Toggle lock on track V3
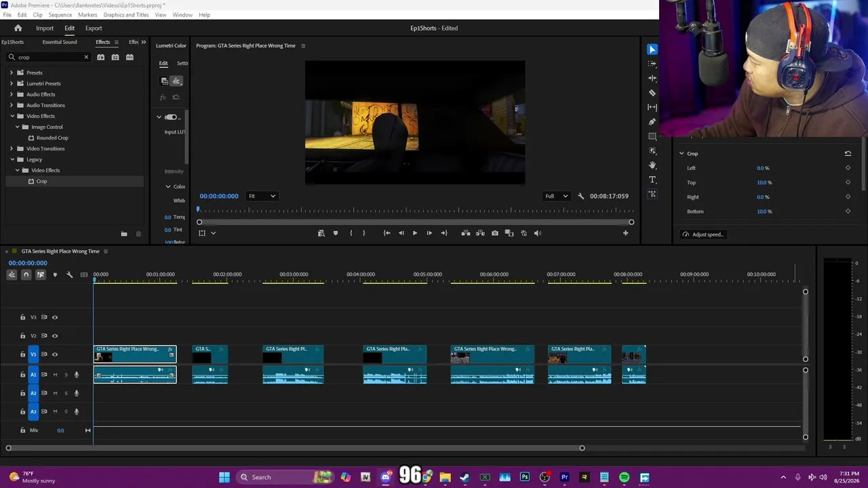 click(22, 317)
